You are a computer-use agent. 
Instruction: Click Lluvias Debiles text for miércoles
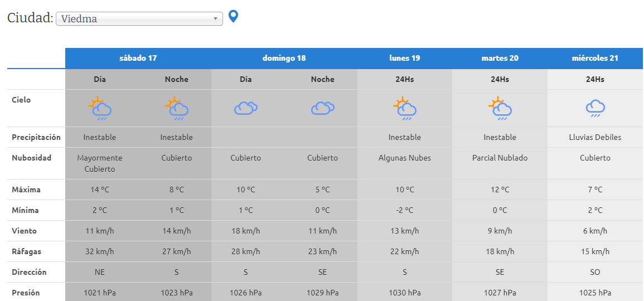click(595, 137)
